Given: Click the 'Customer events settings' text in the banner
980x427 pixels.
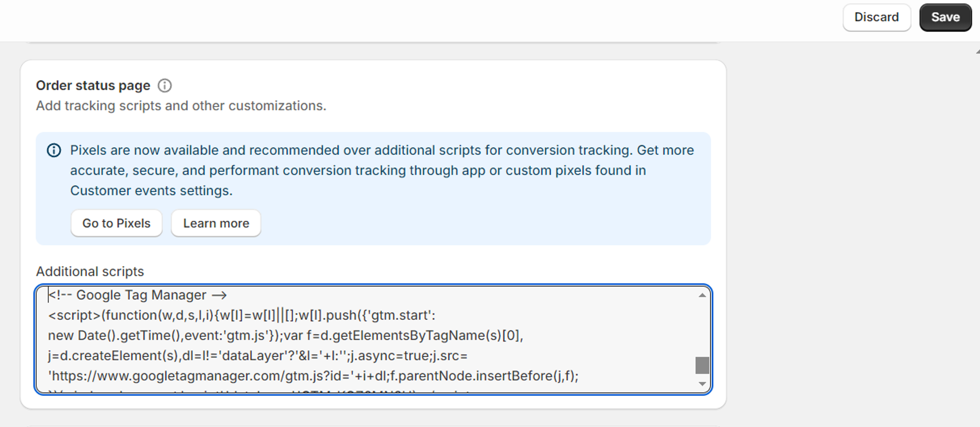Looking at the screenshot, I should [x=151, y=190].
